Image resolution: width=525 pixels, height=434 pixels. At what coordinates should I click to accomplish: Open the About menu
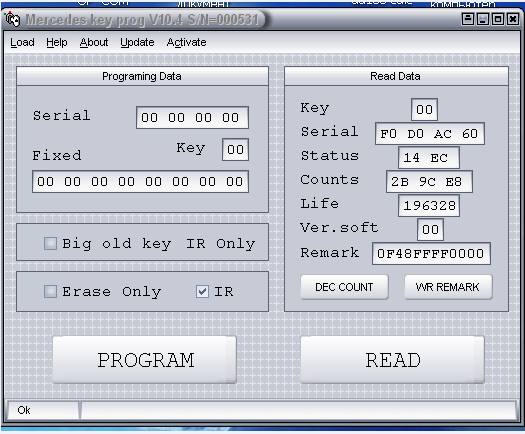(x=94, y=42)
